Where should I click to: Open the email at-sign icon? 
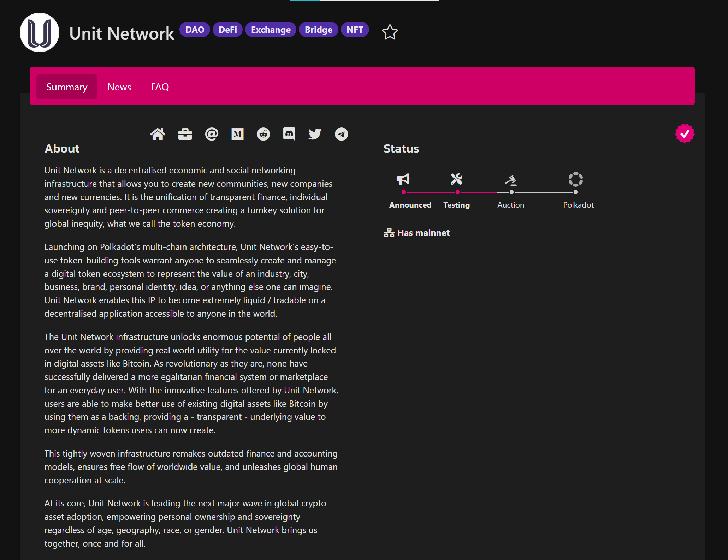(212, 134)
